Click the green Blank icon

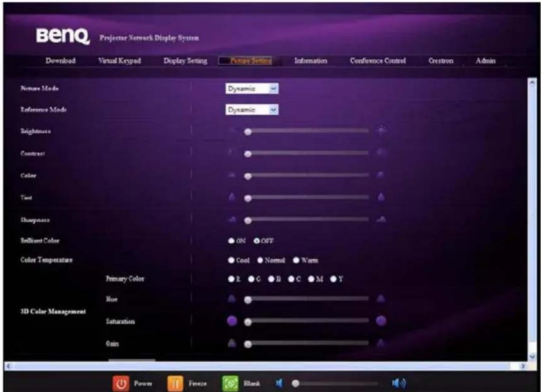230,383
